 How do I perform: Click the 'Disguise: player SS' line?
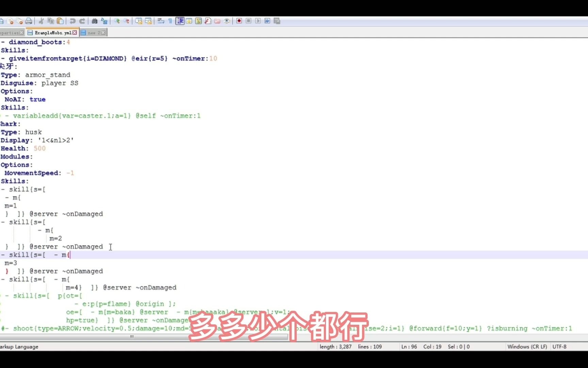39,83
